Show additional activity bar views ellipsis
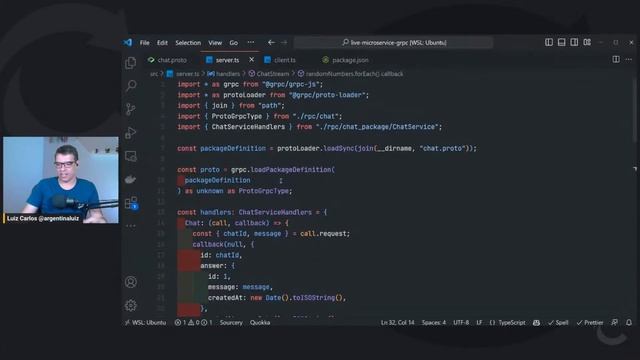This screenshot has height=360, width=640. point(131,226)
